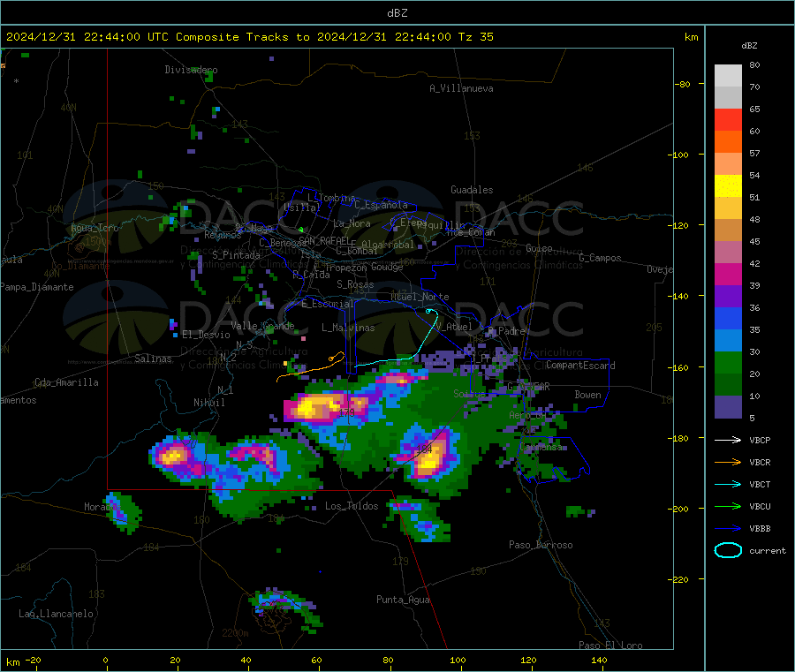Click the 'S_Pintada' map label
The width and height of the screenshot is (795, 672).
tap(236, 255)
